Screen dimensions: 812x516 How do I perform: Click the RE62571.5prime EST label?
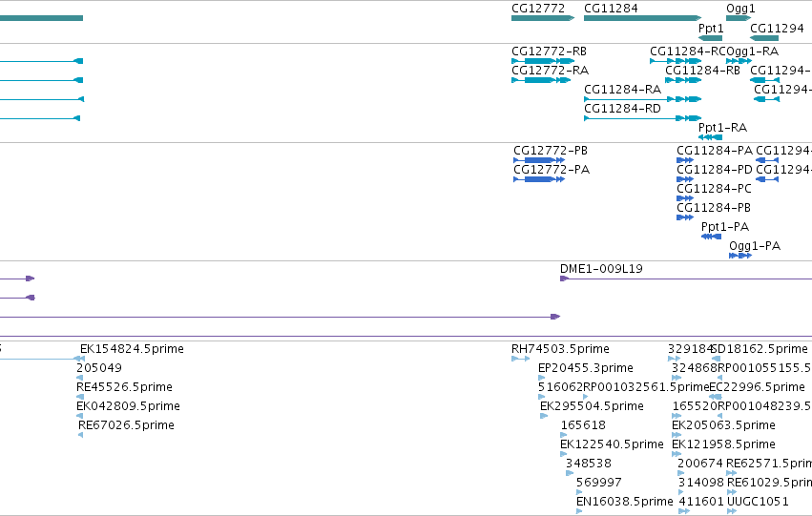769,464
